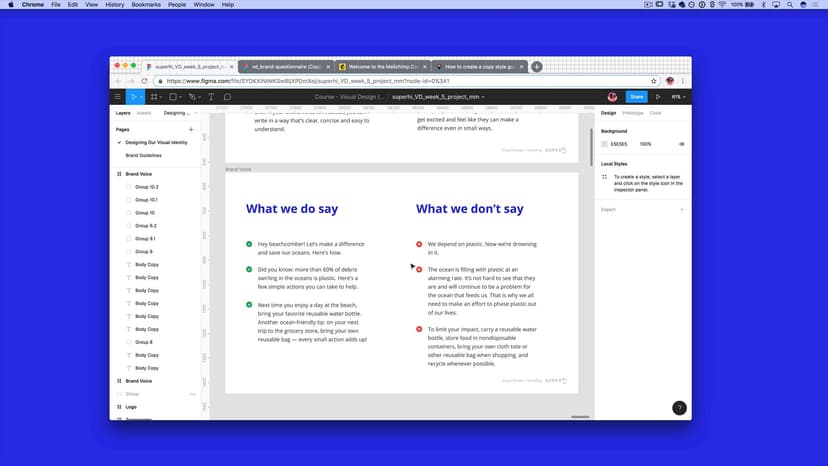Switch to the Assets tab
Screen dimensions: 828x466
tap(144, 113)
